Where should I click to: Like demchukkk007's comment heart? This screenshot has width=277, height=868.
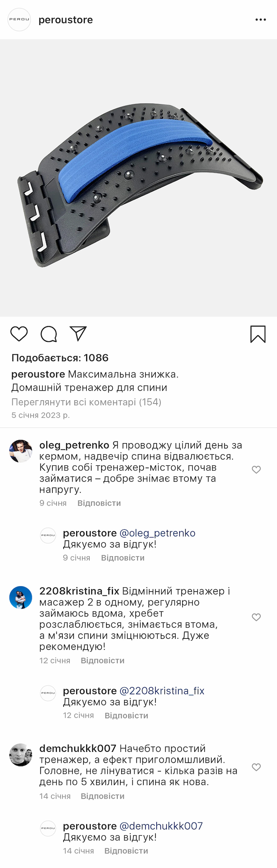(x=256, y=767)
